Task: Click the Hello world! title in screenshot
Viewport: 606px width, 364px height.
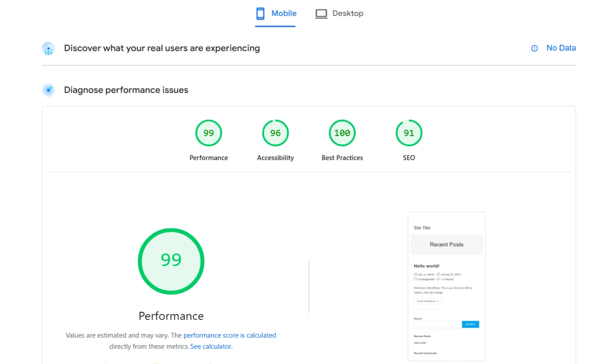Action: tap(427, 266)
